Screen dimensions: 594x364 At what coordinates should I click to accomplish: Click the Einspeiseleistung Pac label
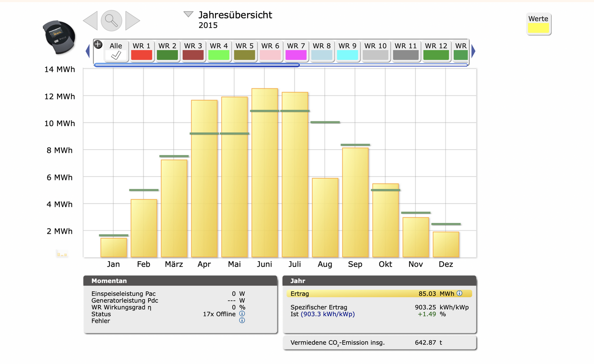click(123, 294)
